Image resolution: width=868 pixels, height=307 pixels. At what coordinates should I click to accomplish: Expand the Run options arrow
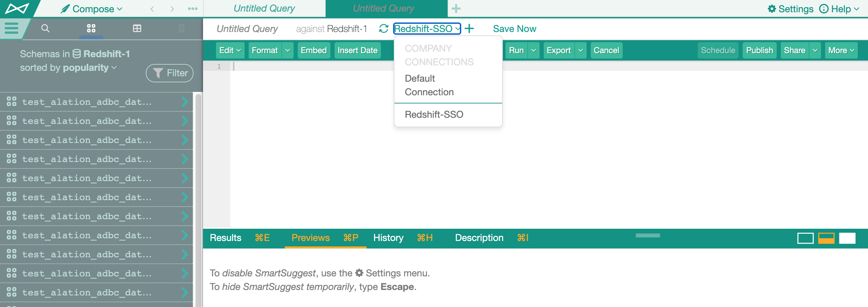533,50
